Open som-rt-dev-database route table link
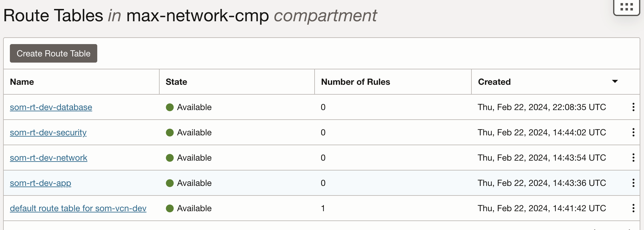The image size is (644, 230). (x=51, y=107)
